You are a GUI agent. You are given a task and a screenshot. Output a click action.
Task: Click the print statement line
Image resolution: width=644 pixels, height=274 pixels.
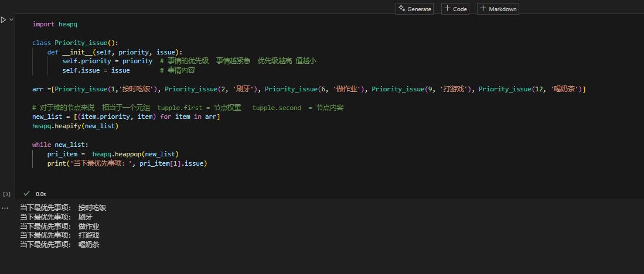tap(127, 164)
